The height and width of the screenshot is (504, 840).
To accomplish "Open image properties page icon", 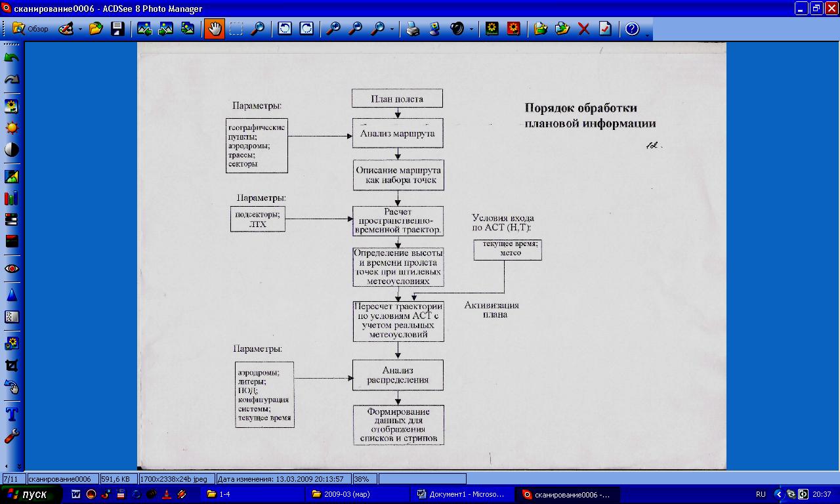I will (605, 29).
